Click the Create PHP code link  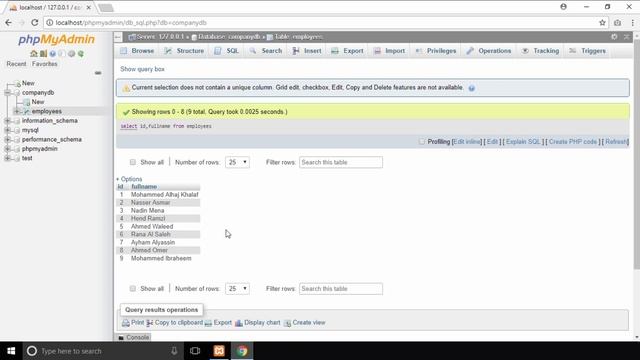pos(573,142)
